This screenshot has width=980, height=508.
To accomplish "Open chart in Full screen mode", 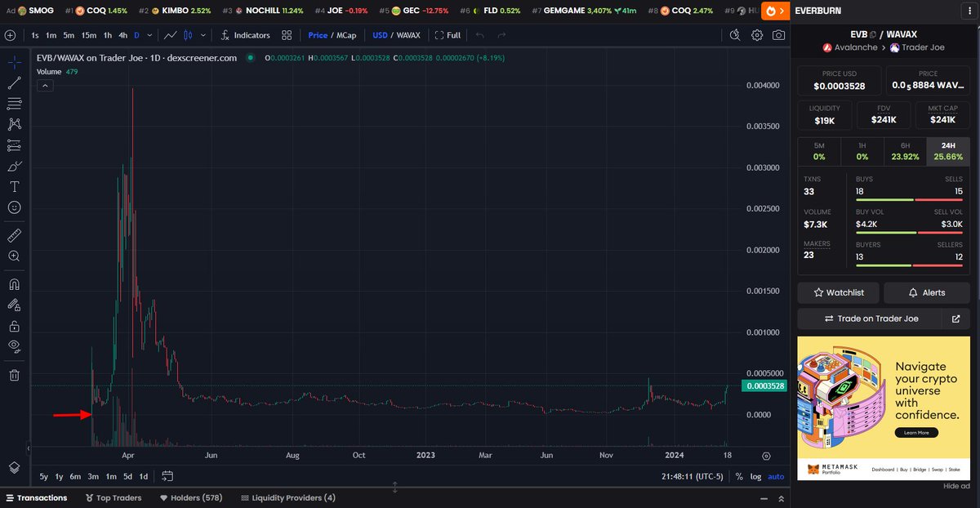I will [448, 35].
